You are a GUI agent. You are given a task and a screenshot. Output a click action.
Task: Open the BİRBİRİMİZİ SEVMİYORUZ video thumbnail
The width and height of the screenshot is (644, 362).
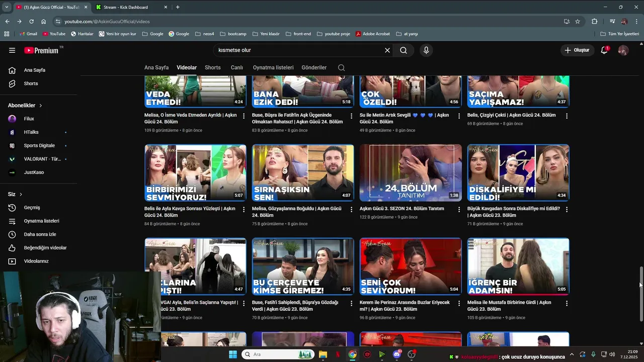pos(195,173)
